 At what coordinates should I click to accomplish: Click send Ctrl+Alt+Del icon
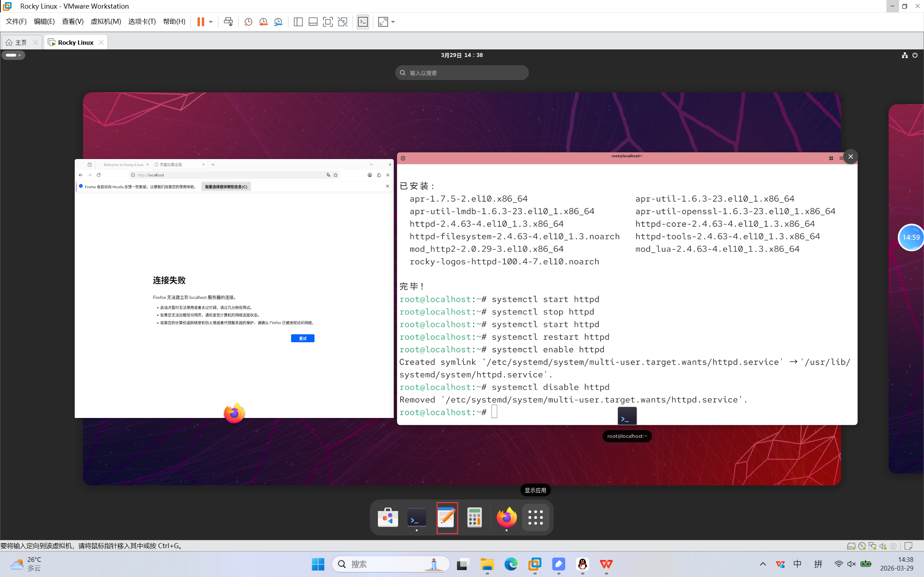click(x=228, y=22)
